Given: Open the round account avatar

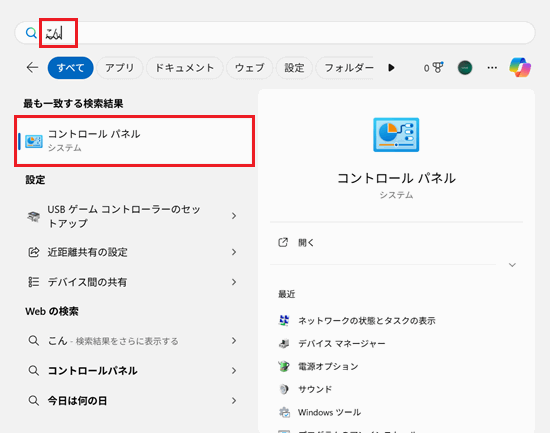Looking at the screenshot, I should [465, 67].
